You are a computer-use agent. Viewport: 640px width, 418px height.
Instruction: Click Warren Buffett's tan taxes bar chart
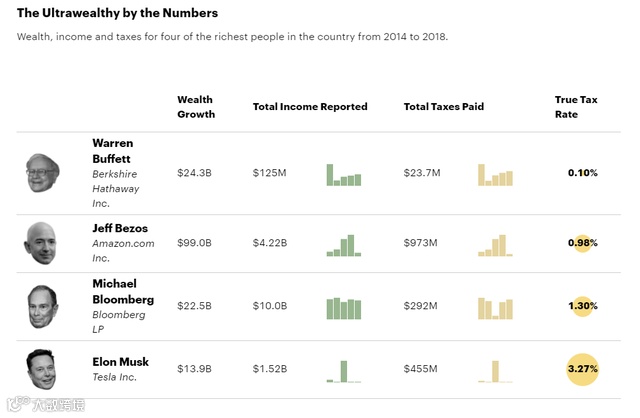(495, 175)
